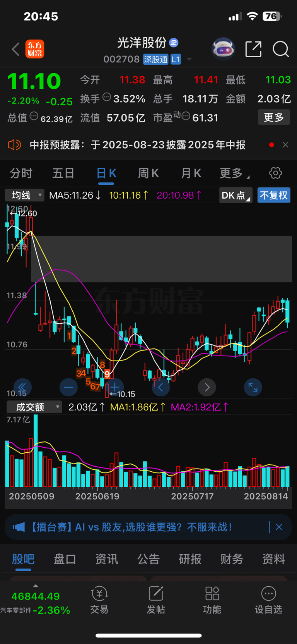Open the 资讯 tab
Viewport: 297px width, 644px height.
[107, 559]
